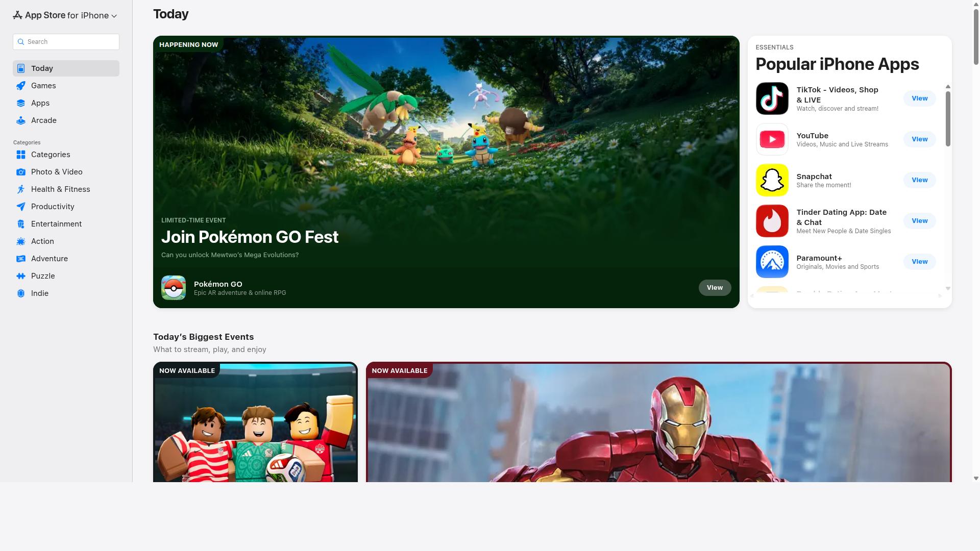Click the Arcade joystick icon

click(21, 120)
